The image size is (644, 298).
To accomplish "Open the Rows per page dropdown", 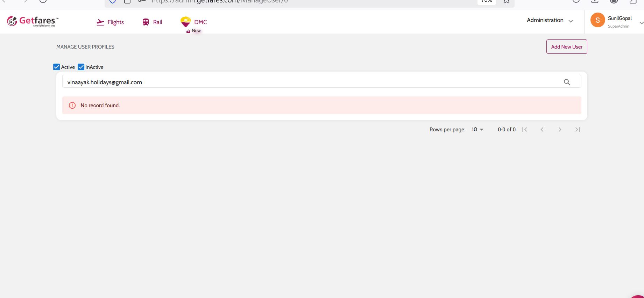I will [x=477, y=130].
